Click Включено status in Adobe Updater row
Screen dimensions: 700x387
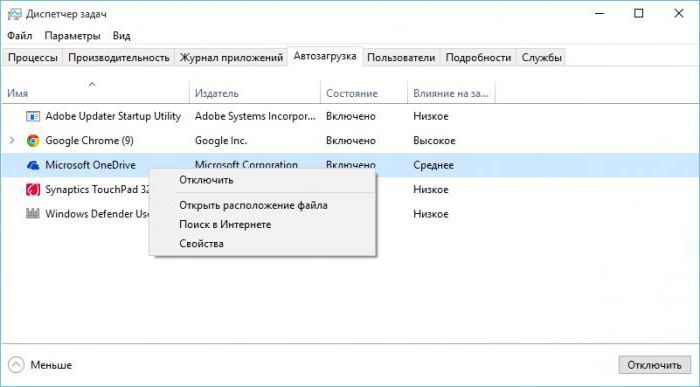(350, 117)
